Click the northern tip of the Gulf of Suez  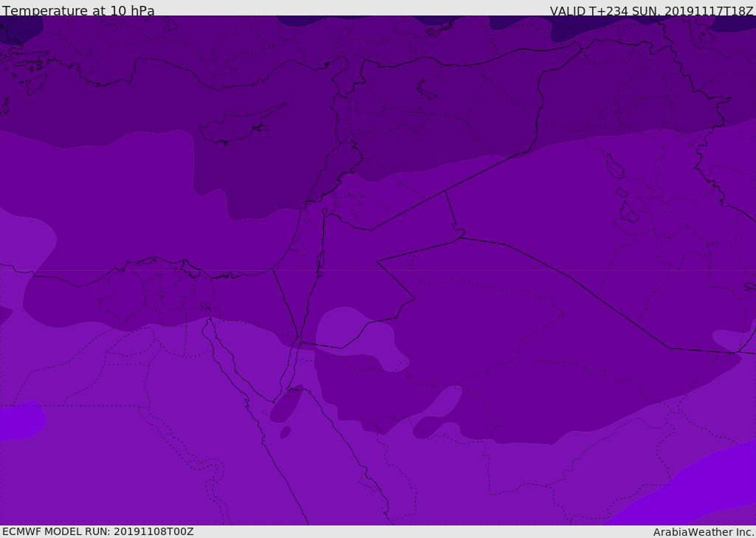(210, 320)
